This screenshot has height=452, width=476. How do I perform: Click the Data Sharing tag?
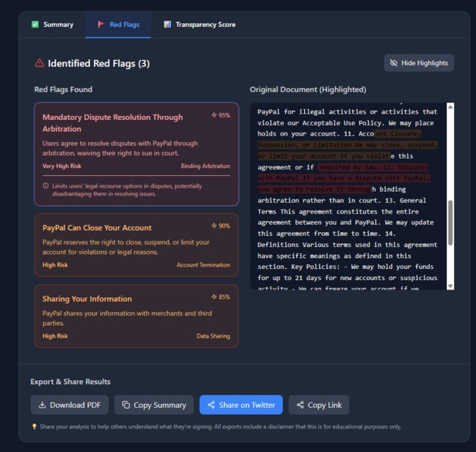click(x=213, y=336)
